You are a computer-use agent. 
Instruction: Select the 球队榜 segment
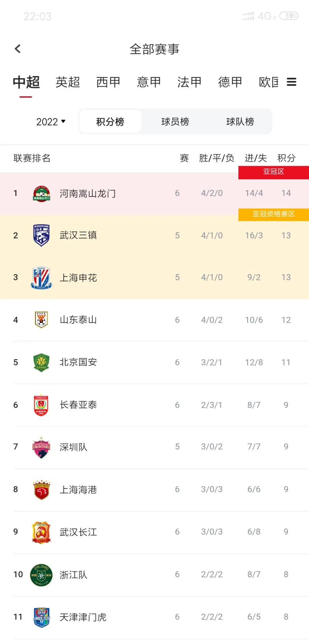click(240, 122)
